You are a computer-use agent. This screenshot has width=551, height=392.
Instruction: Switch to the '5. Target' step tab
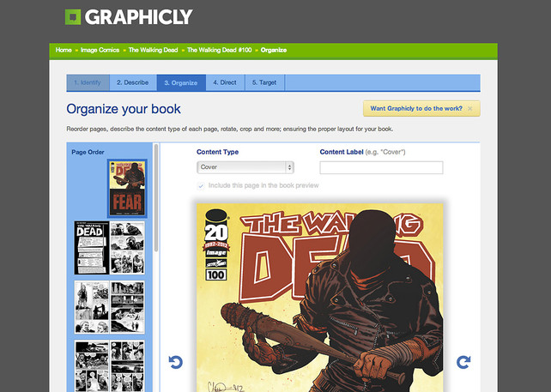click(264, 82)
